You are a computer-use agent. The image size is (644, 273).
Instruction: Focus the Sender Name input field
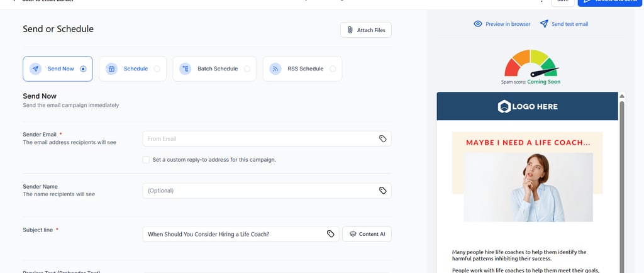point(267,191)
